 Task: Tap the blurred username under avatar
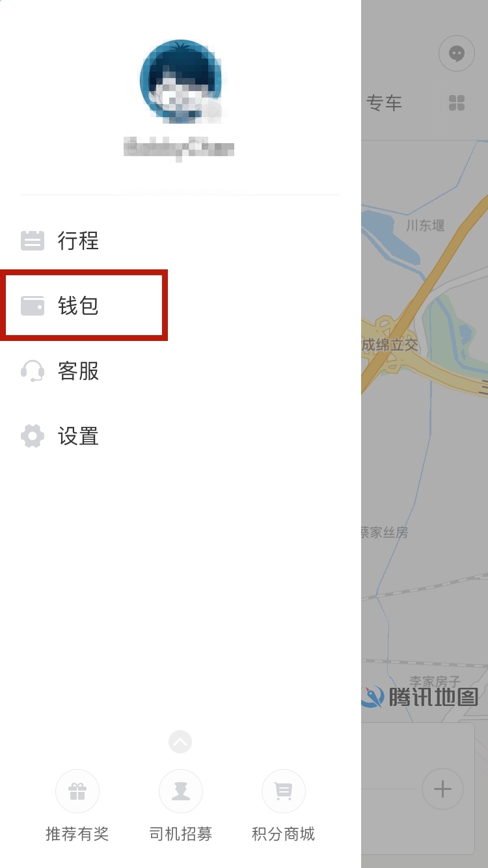click(179, 148)
